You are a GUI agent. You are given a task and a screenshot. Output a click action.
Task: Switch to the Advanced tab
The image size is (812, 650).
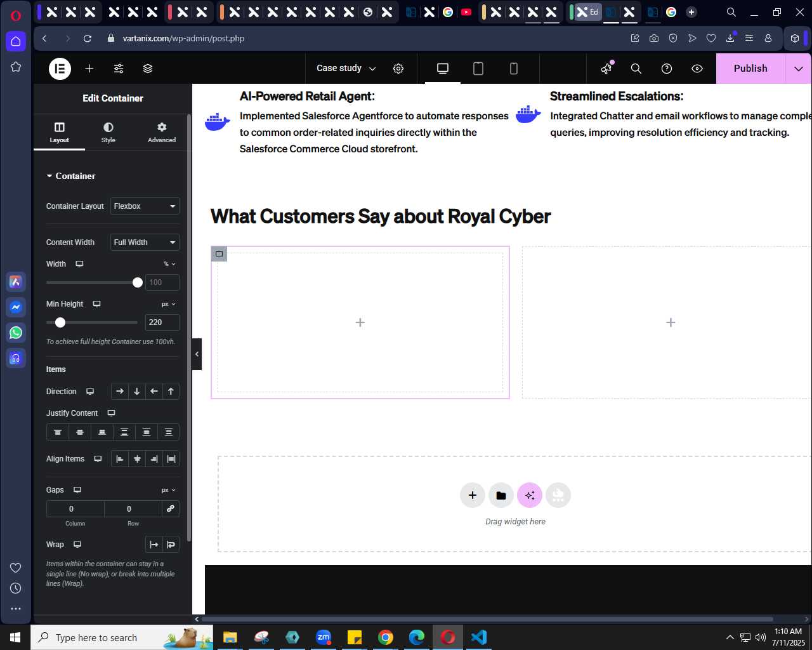click(x=162, y=132)
